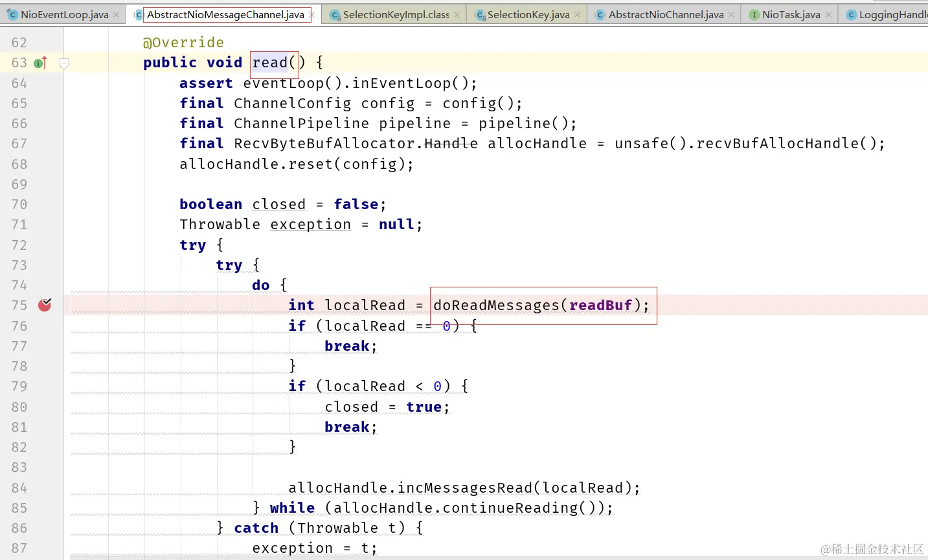Click the read method name on line 63
This screenshot has width=928, height=560.
270,63
